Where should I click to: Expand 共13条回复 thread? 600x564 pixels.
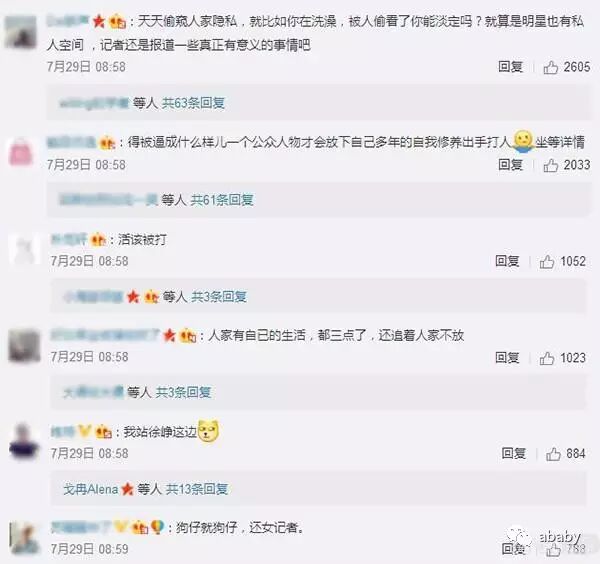pyautogui.click(x=197, y=489)
